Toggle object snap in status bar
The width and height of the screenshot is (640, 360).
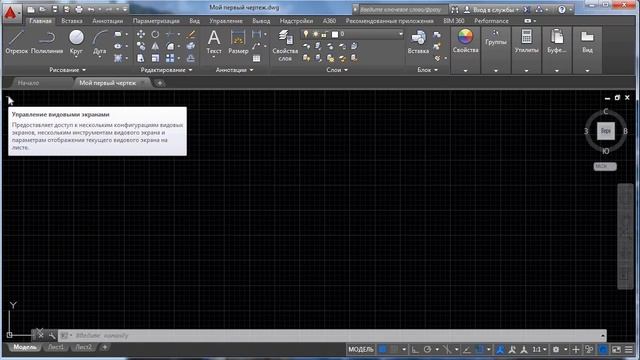tap(480, 349)
